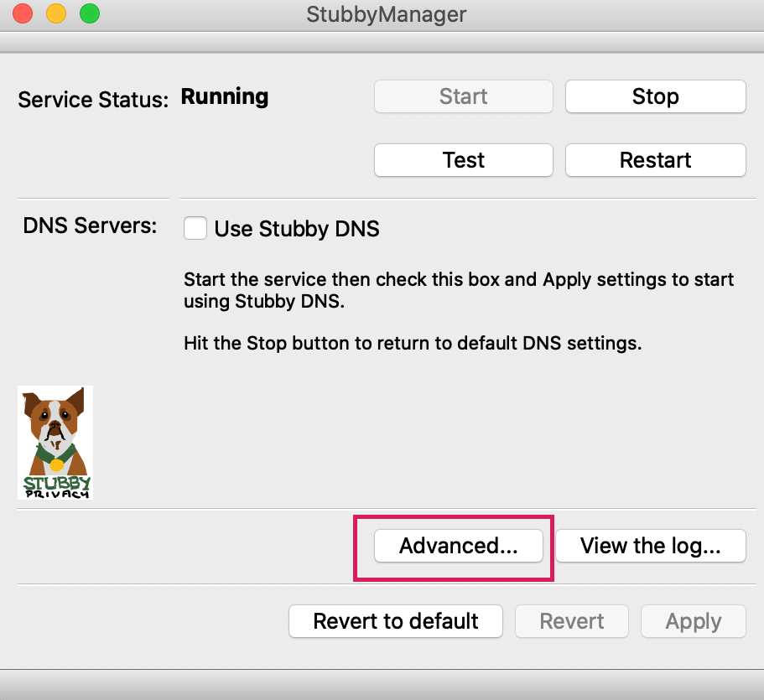The width and height of the screenshot is (764, 700).
Task: Click Revert to default
Action: click(x=396, y=621)
